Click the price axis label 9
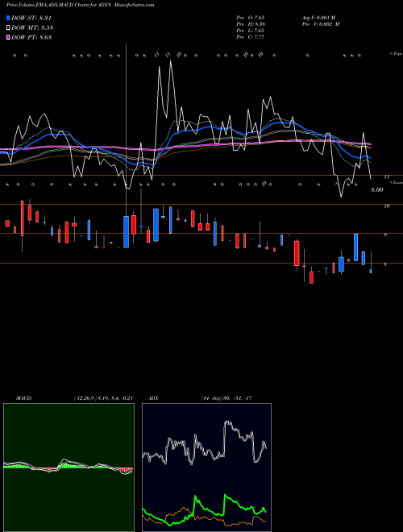 pyautogui.click(x=385, y=235)
